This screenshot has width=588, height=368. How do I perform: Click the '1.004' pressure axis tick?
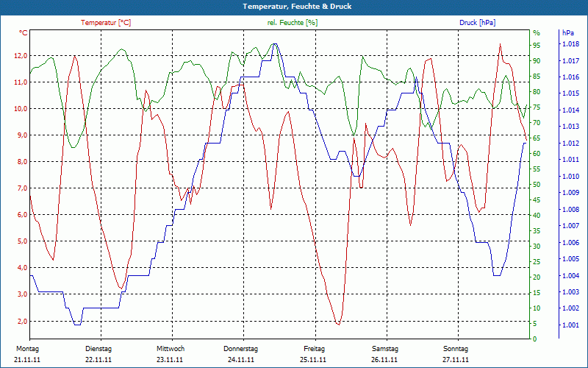coord(571,275)
